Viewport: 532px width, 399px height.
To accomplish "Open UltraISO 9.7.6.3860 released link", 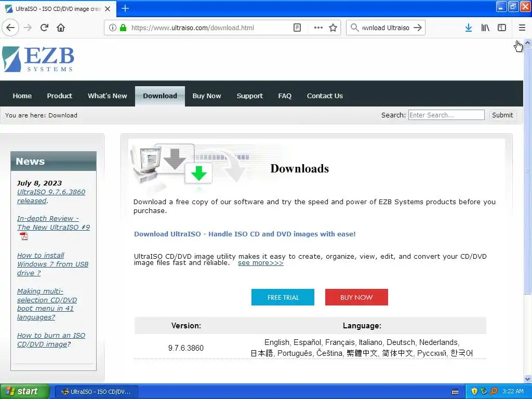I will (51, 196).
